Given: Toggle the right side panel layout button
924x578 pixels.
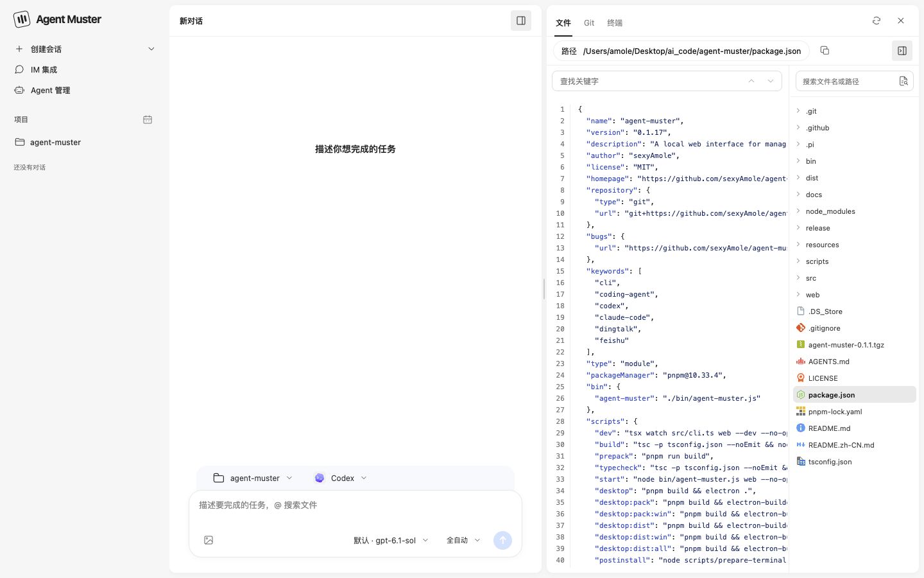Looking at the screenshot, I should point(521,21).
